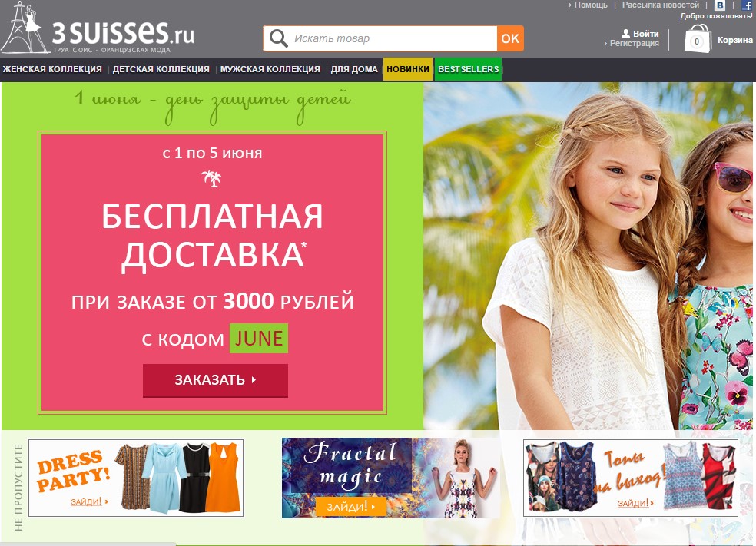Open ЖЕНСКАЯ КОЛЛЕКЦИЯ menu
Image resolution: width=756 pixels, height=546 pixels.
(52, 69)
